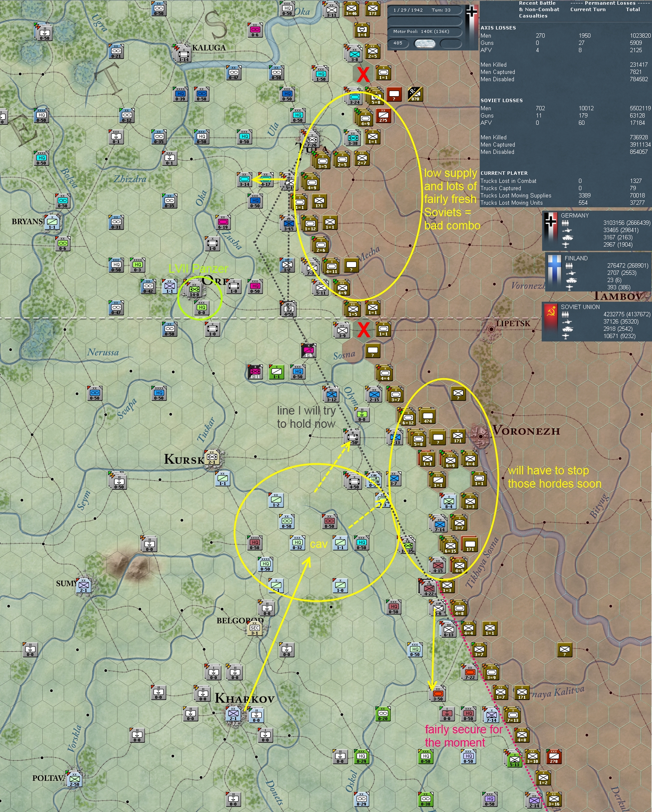Select the green HQ 0-3 unit
This screenshot has width=652, height=812.
(138, 265)
